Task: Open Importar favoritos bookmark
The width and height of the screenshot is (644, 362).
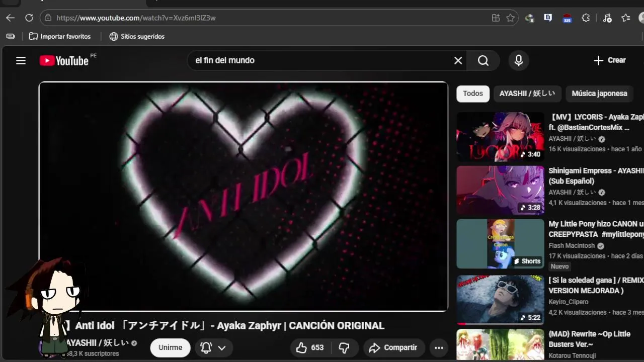Action: 60,36
